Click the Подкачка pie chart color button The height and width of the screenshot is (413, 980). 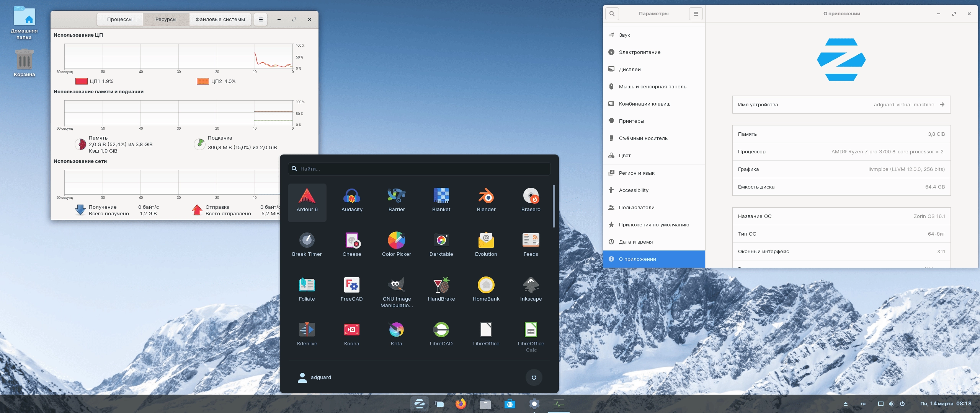199,144
